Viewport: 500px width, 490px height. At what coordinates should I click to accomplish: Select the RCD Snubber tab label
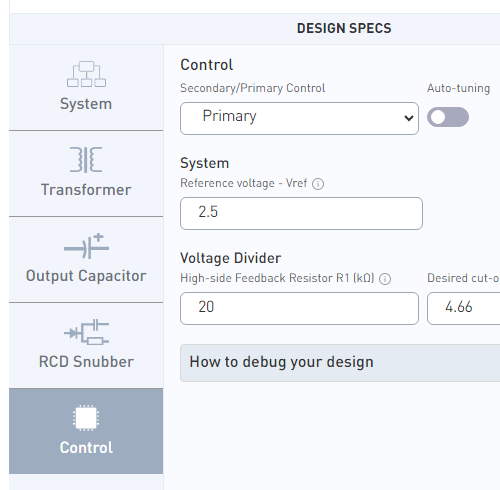[86, 362]
